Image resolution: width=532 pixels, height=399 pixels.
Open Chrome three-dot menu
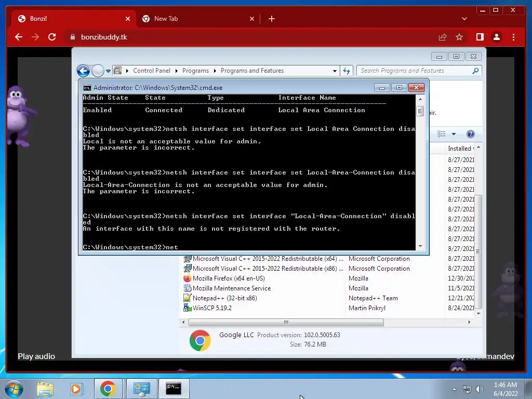(x=513, y=37)
